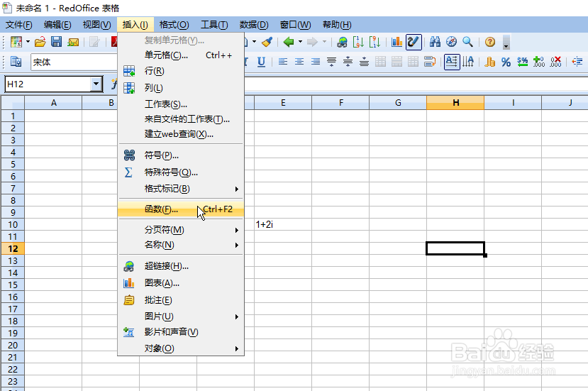This screenshot has height=391, width=588.
Task: Expand the 图片(U) submenu
Action: (181, 316)
